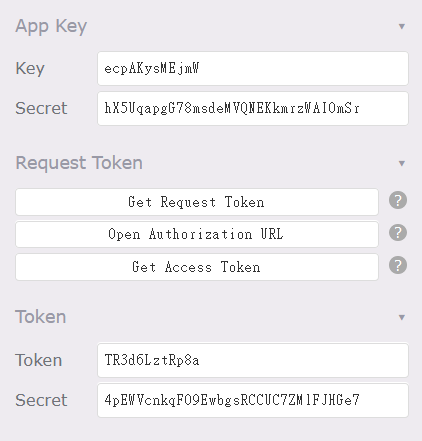Click the Get Request Token button
422x441 pixels.
[x=197, y=202]
